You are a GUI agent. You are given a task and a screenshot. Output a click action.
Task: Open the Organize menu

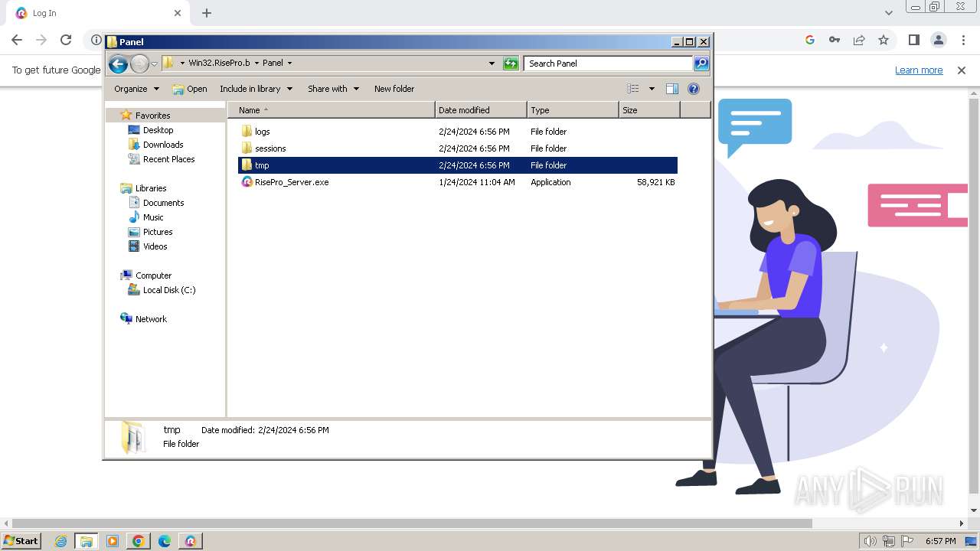coord(136,89)
